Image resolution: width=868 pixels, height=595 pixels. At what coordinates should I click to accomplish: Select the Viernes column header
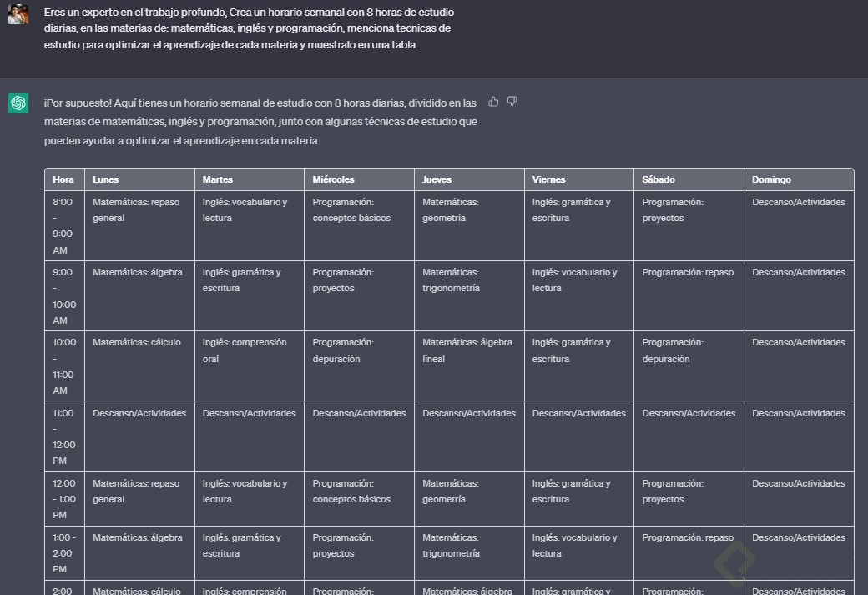548,179
